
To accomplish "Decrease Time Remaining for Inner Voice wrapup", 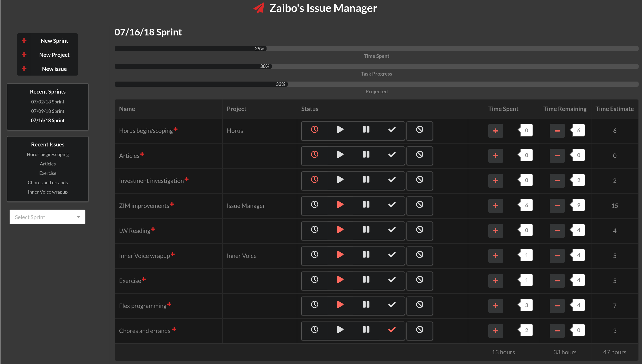I will [557, 256].
